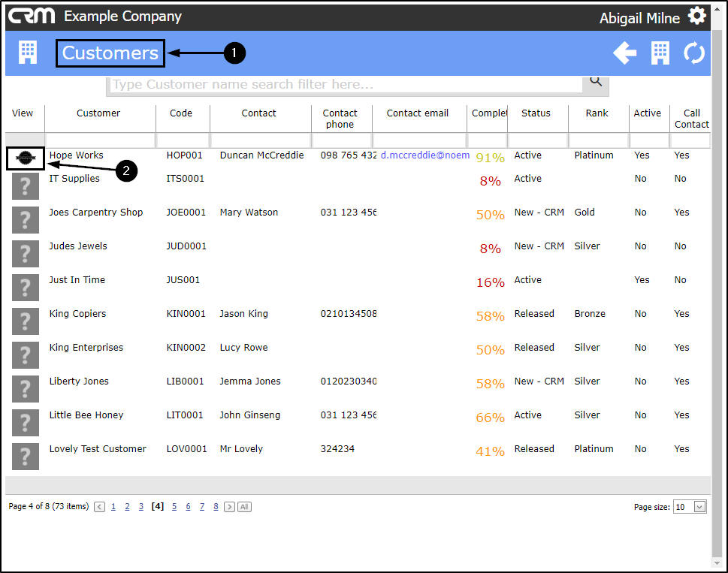The height and width of the screenshot is (573, 728).
Task: Click the refresh icon in header
Action: pyautogui.click(x=694, y=53)
